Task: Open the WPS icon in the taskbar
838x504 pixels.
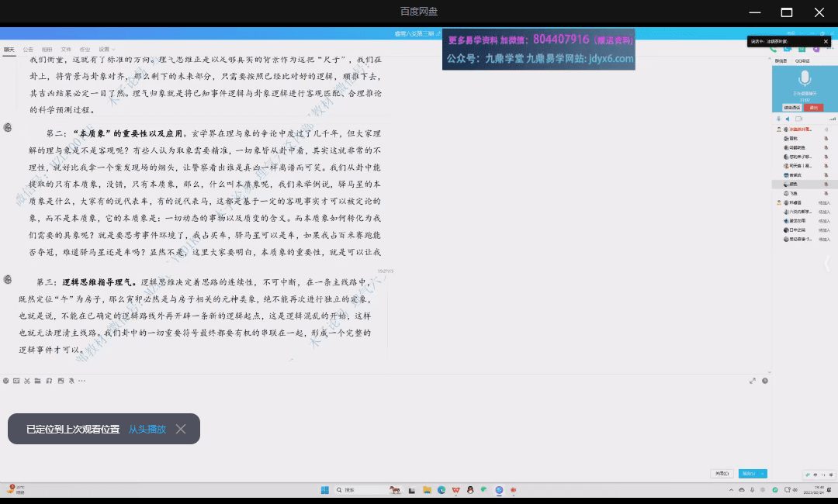Action: pos(455,490)
